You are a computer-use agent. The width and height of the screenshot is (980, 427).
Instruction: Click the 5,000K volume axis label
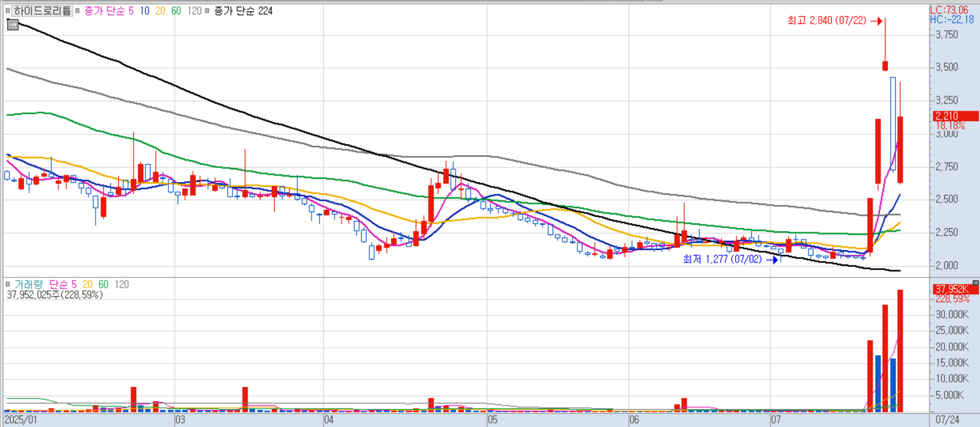click(949, 395)
